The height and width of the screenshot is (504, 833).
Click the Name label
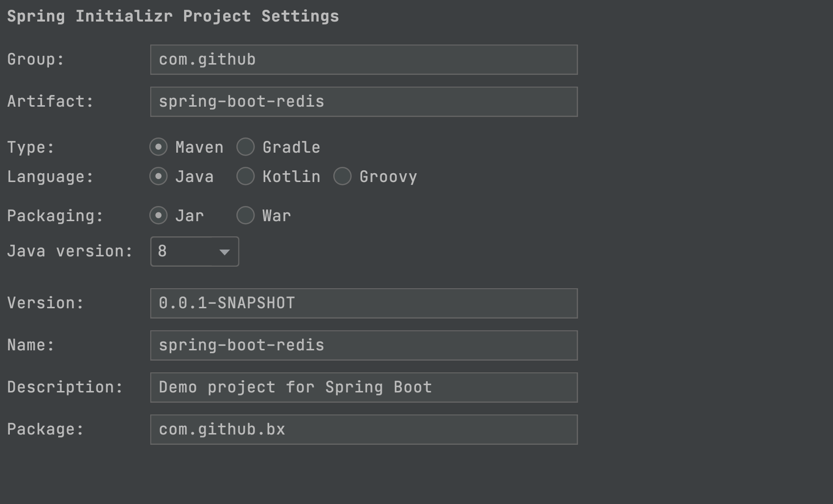pyautogui.click(x=31, y=345)
